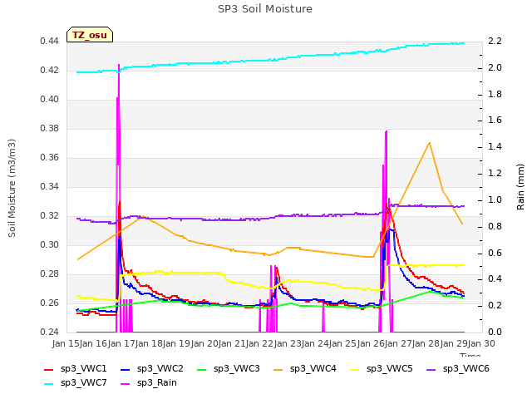The width and height of the screenshot is (532, 399).
Task: Click the 0.8 rain axis tick label
Action: click(495, 226)
